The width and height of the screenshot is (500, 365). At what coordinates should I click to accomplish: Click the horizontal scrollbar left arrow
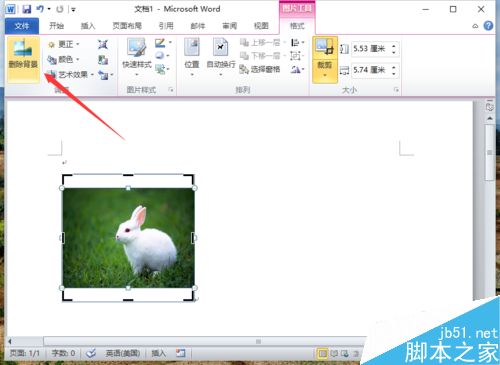point(10,341)
